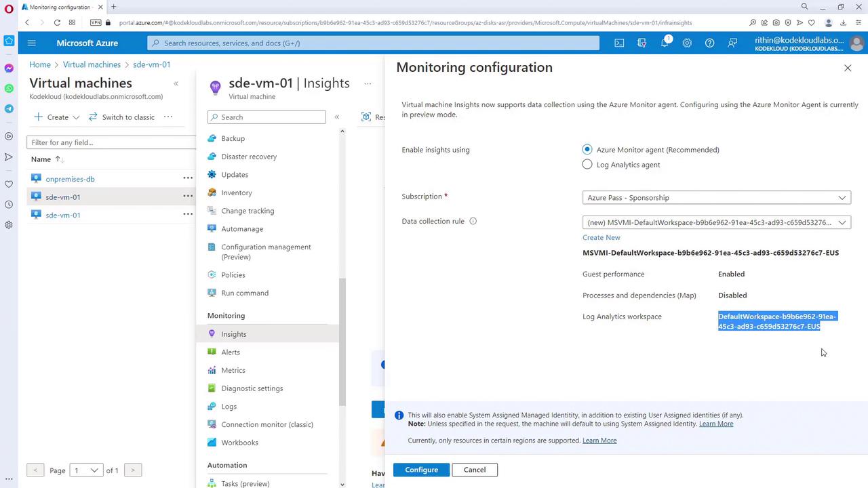Open Azure help question mark icon

point(709,43)
